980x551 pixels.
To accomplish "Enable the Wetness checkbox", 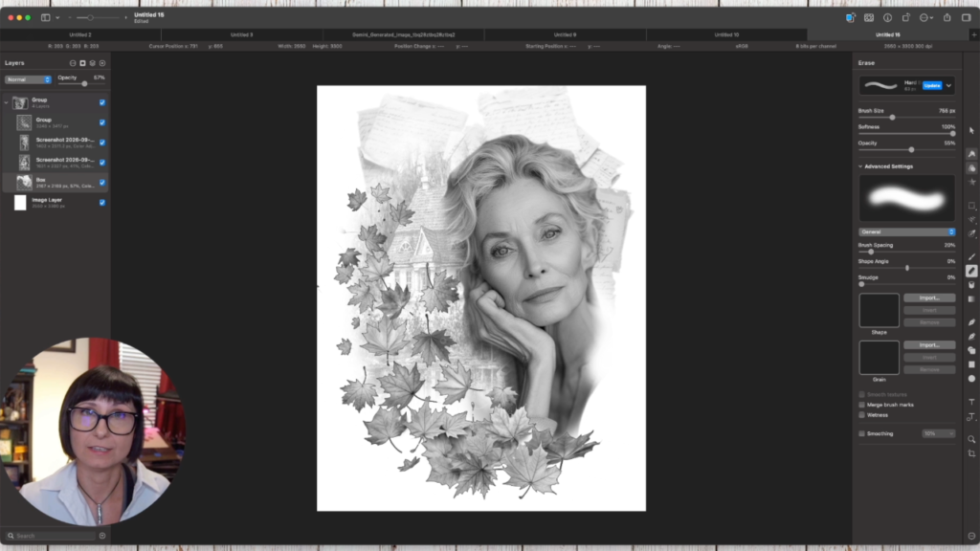I will tap(862, 415).
